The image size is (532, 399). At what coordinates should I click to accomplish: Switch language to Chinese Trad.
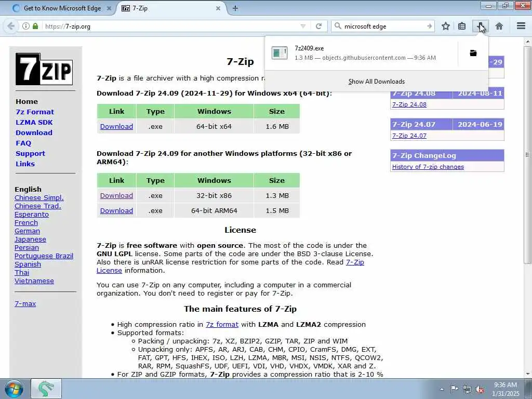(x=37, y=206)
